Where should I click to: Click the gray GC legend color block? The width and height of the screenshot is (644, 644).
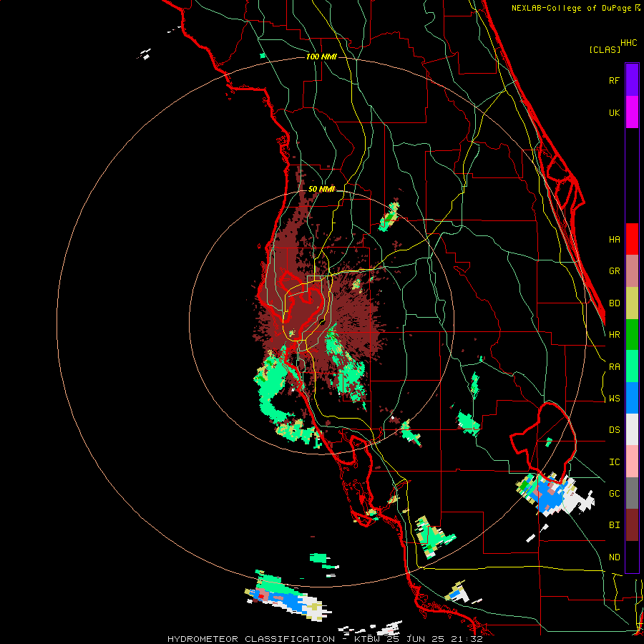click(x=632, y=493)
